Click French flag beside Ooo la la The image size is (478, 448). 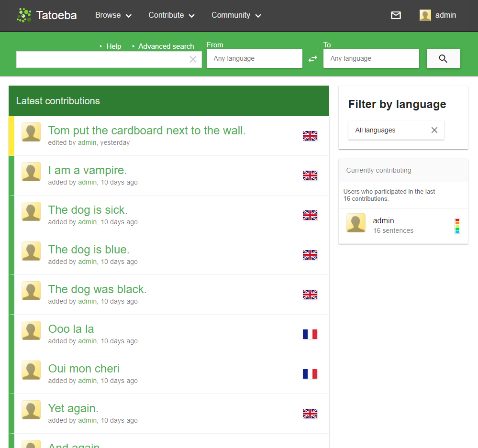coord(310,334)
